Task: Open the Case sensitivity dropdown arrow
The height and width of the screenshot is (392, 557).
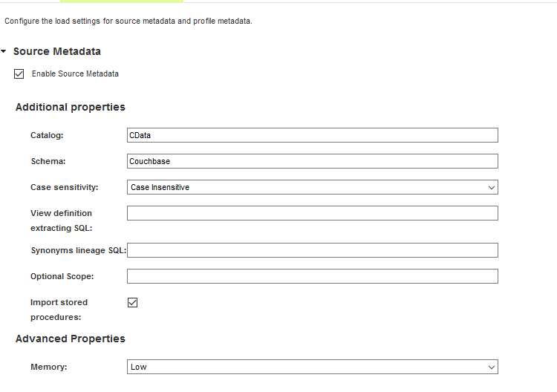Action: pyautogui.click(x=491, y=188)
